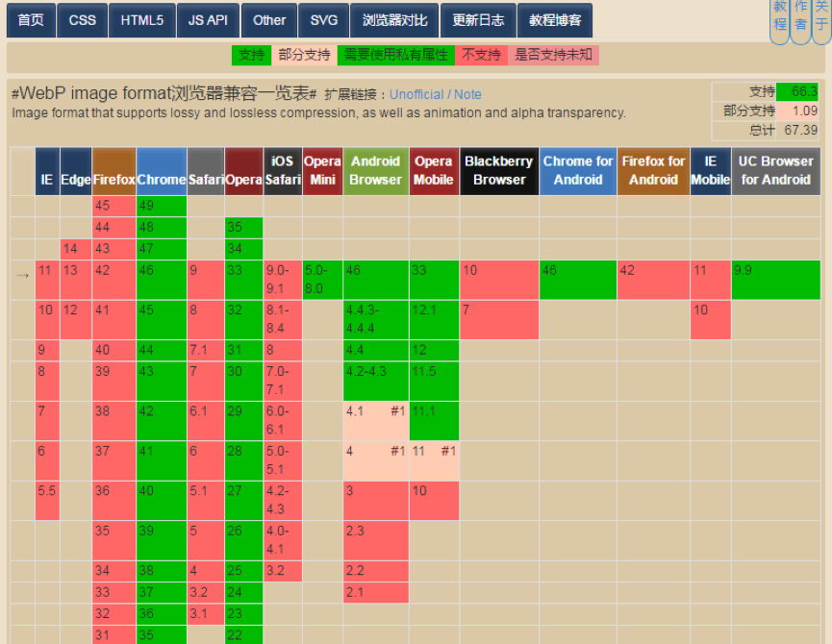The height and width of the screenshot is (644, 832).
Task: Click the Edge column header
Action: (x=76, y=171)
